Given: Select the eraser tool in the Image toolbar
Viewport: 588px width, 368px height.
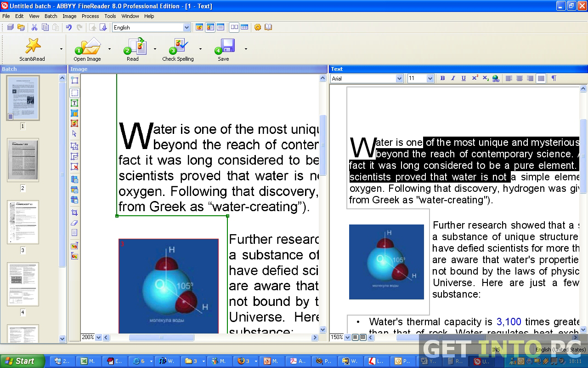Looking at the screenshot, I should (74, 223).
